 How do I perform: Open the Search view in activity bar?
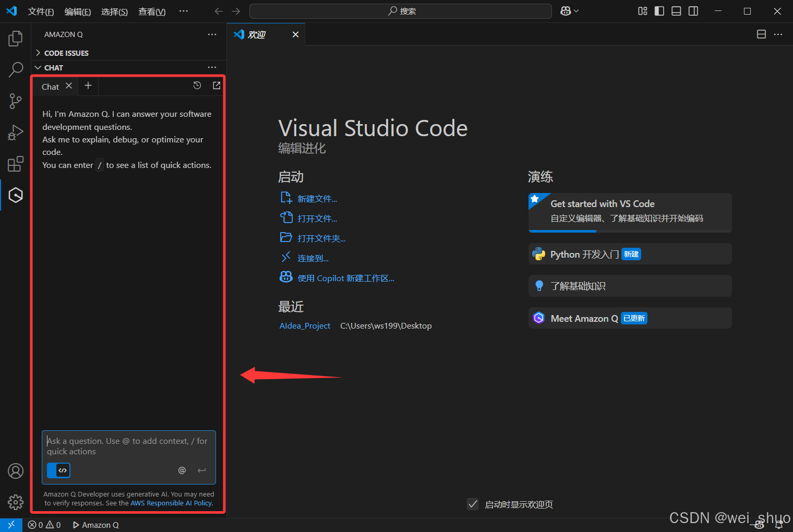(16, 69)
